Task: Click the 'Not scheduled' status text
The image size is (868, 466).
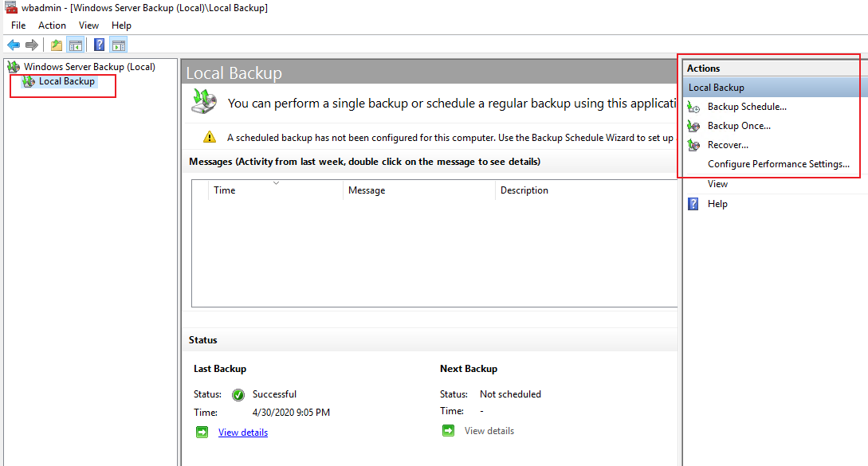Action: point(510,394)
